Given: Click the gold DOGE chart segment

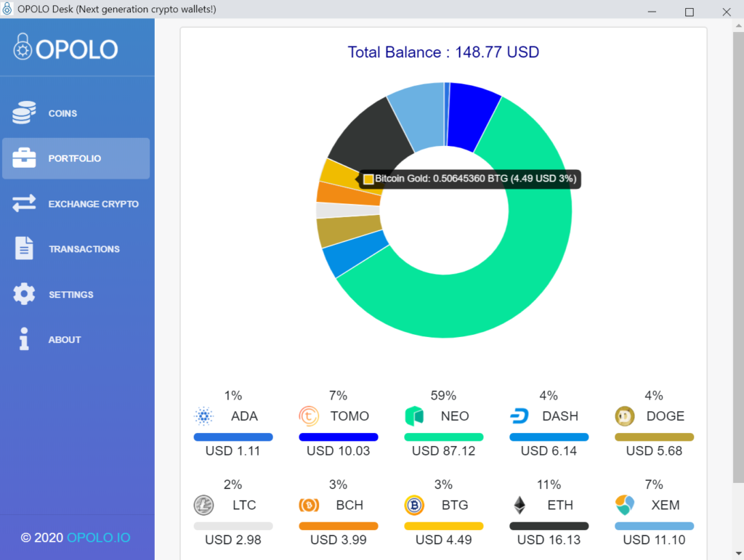Looking at the screenshot, I should [349, 230].
